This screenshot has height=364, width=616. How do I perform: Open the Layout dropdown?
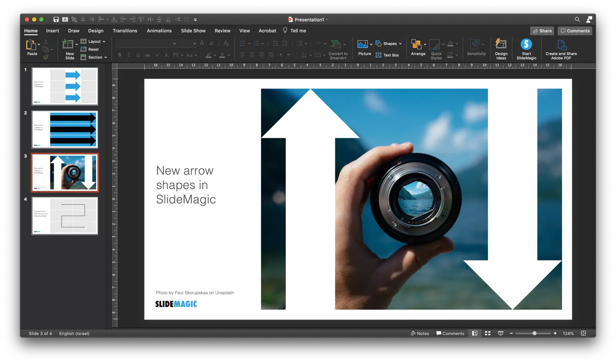93,41
